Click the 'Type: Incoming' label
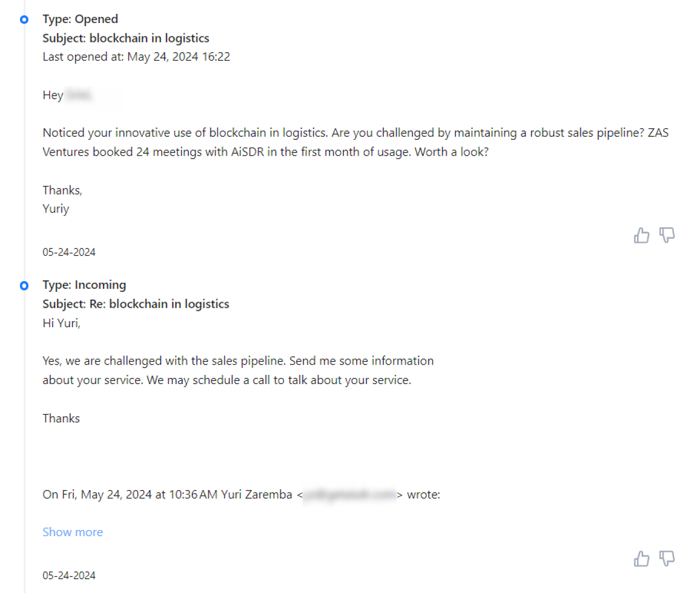Image resolution: width=700 pixels, height=593 pixels. (x=84, y=285)
